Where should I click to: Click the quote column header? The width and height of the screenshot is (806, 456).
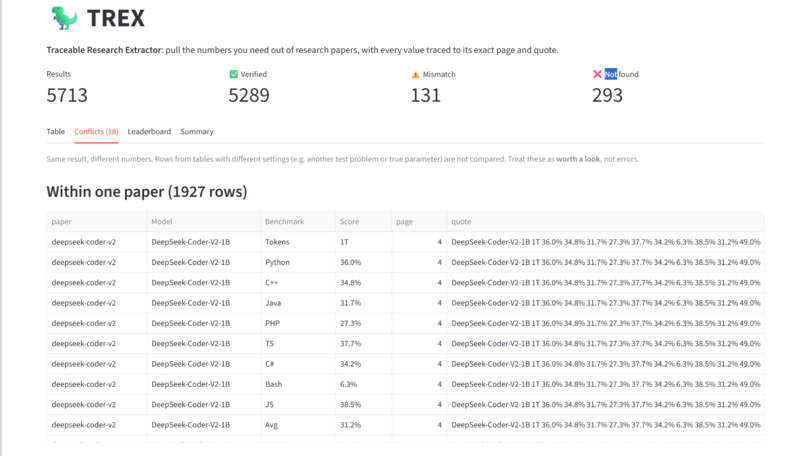(x=606, y=222)
